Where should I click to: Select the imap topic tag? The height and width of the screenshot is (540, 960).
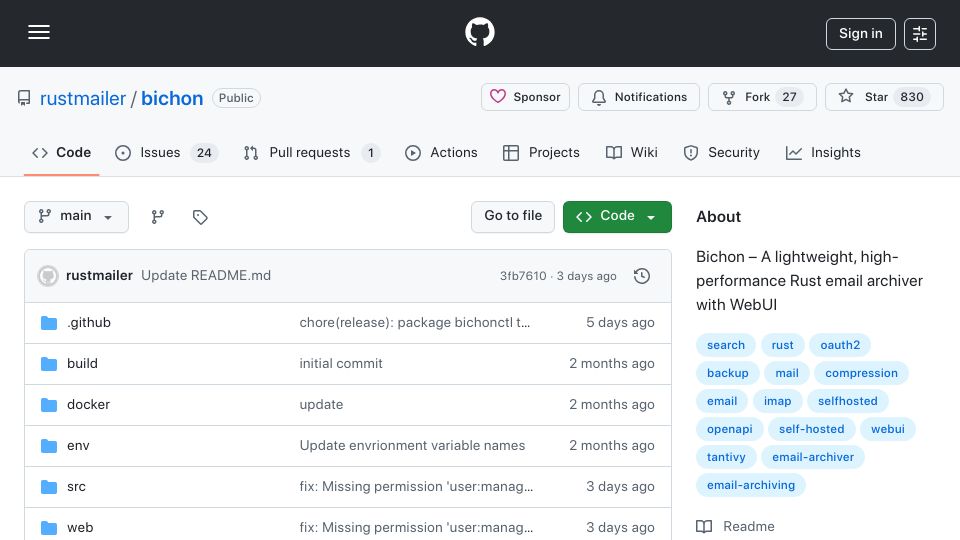tap(777, 402)
